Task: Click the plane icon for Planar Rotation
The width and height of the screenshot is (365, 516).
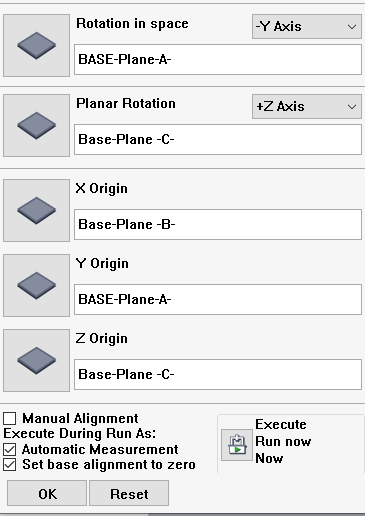Action: click(x=36, y=125)
